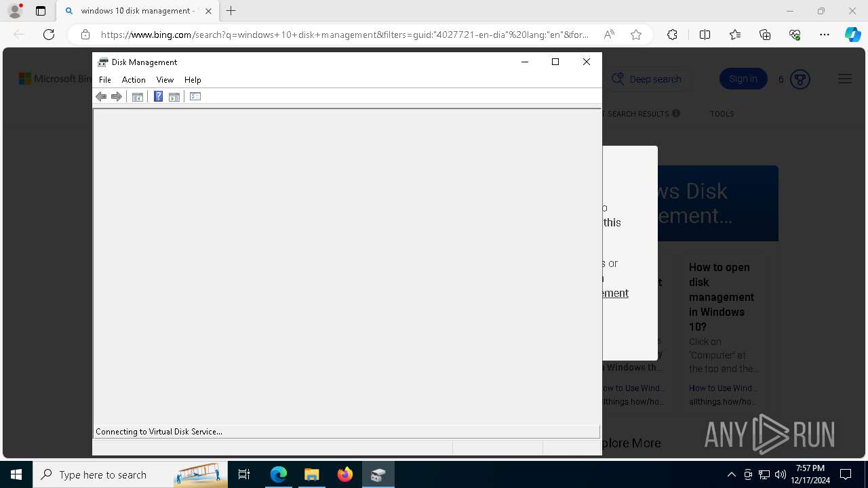Enable Edge split screen
868x488 pixels.
click(705, 35)
